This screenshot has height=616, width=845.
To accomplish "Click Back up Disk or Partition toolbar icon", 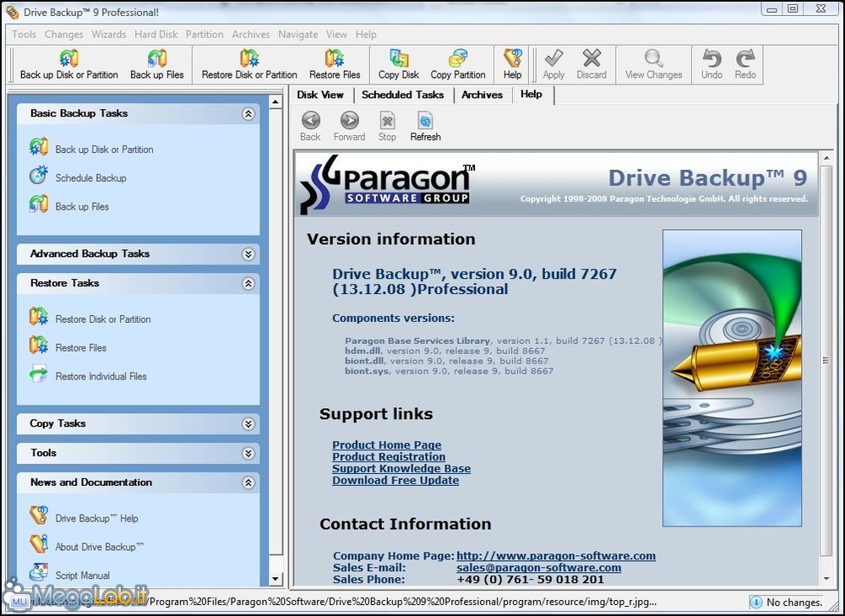I will 68,59.
